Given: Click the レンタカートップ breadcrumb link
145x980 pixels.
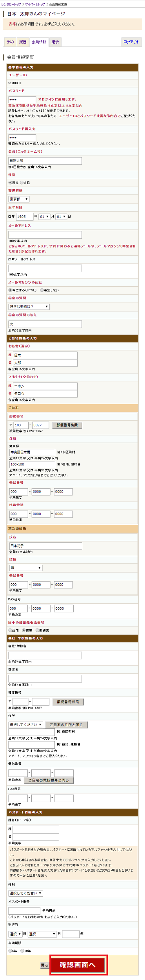Looking at the screenshot, I should pyautogui.click(x=11, y=4).
